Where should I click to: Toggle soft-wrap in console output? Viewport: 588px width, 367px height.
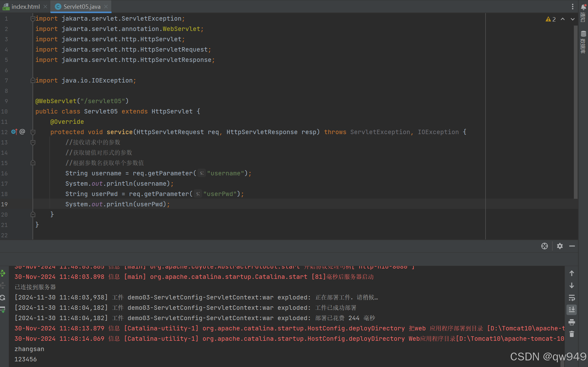click(572, 298)
